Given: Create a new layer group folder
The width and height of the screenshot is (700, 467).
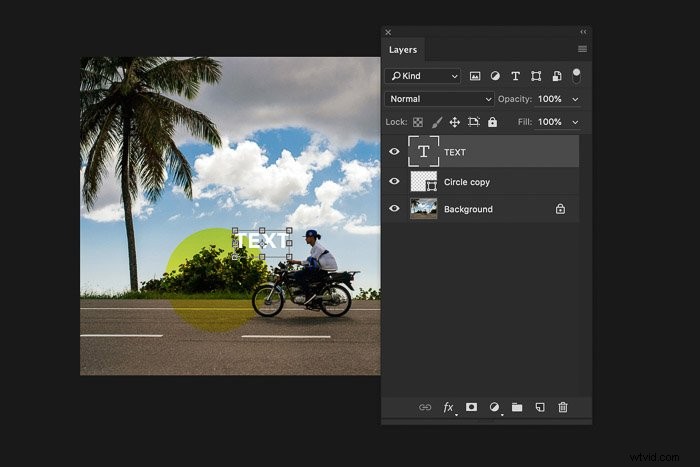Looking at the screenshot, I should [x=517, y=407].
